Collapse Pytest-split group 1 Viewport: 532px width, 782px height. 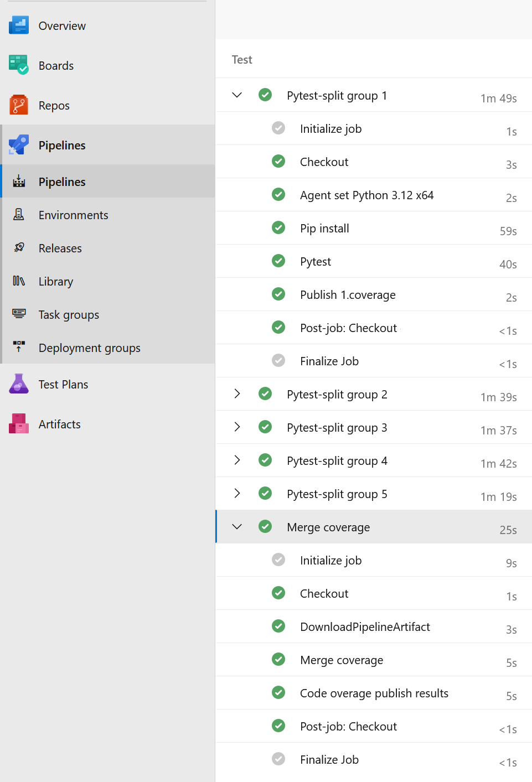click(237, 95)
